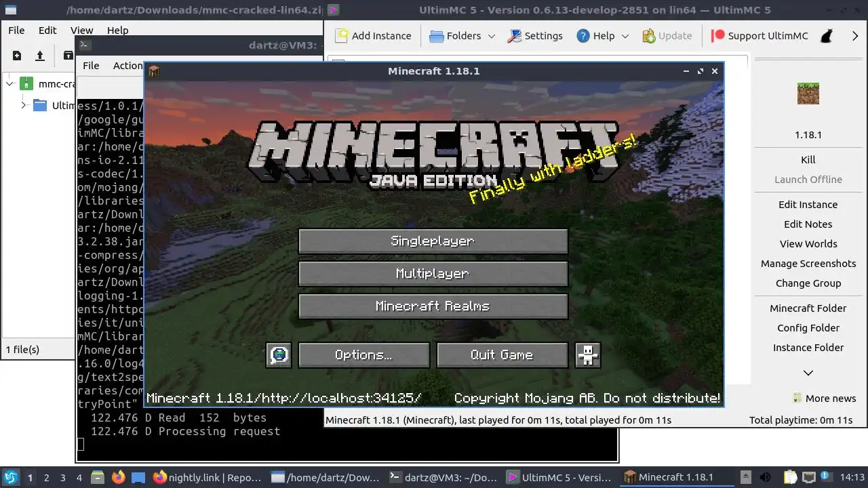Open the Multiplayer menu

point(433,274)
